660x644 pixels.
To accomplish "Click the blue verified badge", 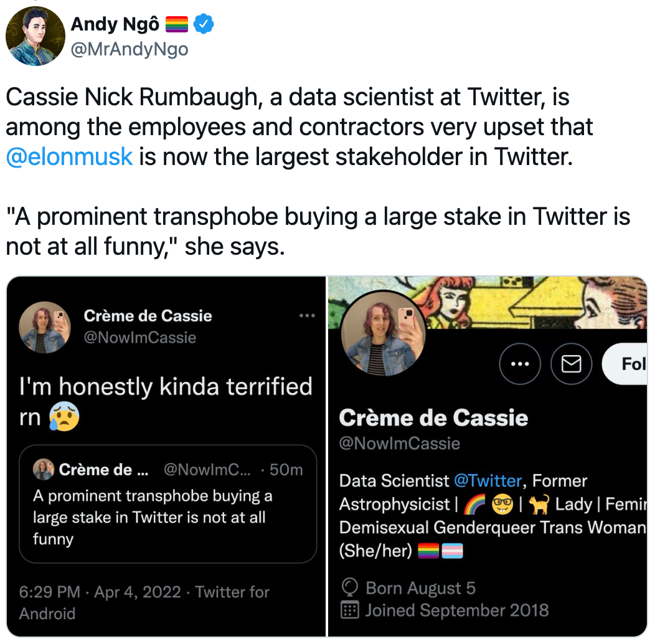I will click(204, 24).
